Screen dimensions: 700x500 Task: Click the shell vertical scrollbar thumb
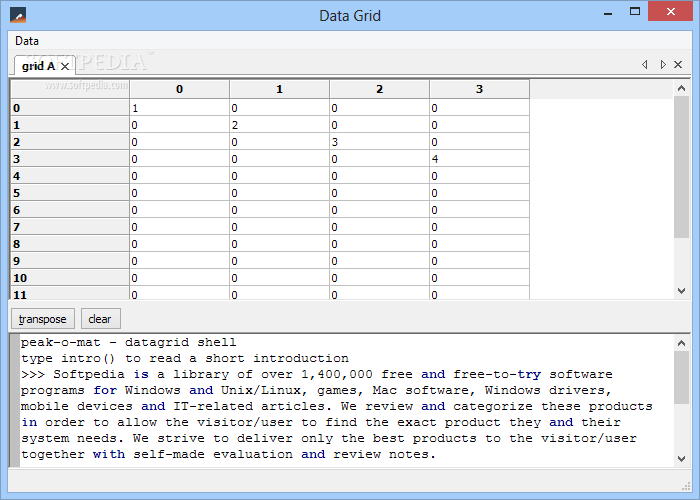coord(681,377)
